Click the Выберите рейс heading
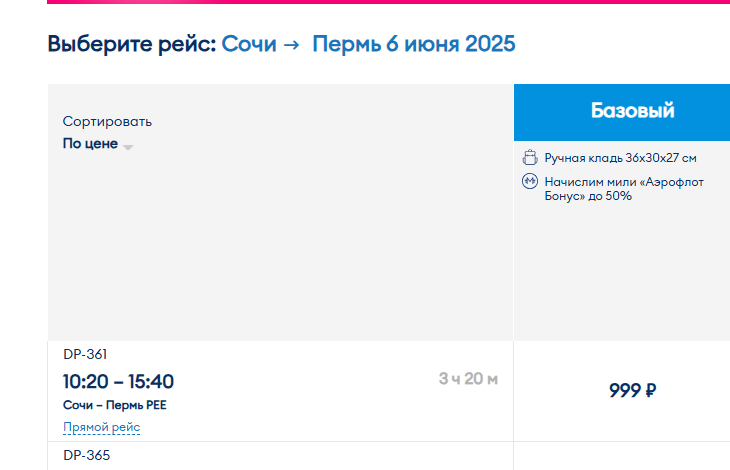 pyautogui.click(x=131, y=44)
